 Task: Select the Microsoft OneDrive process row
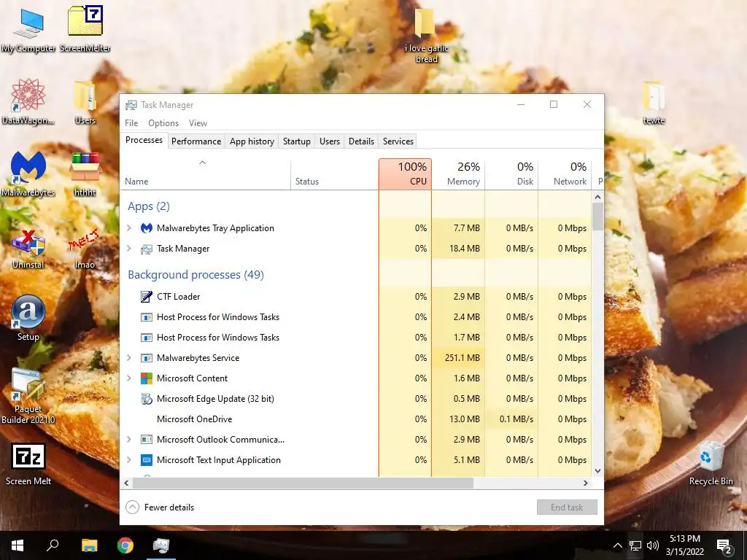[x=356, y=419]
